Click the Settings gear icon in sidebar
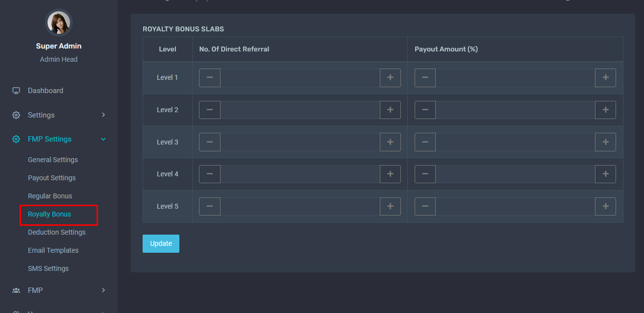The width and height of the screenshot is (644, 313). [16, 115]
